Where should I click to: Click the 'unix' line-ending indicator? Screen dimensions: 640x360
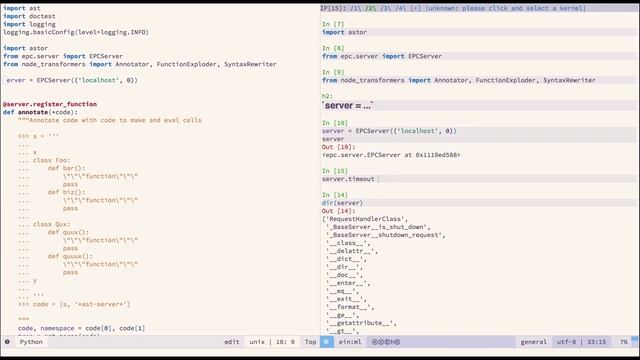pos(257,342)
